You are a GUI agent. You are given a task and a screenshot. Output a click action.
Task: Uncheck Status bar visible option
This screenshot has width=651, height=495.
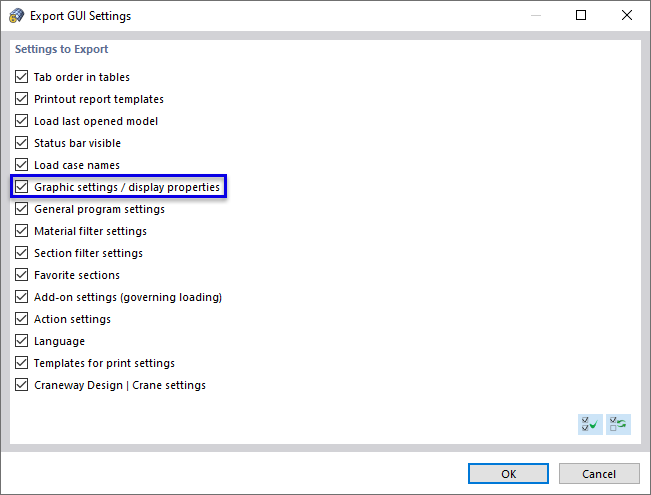click(22, 143)
